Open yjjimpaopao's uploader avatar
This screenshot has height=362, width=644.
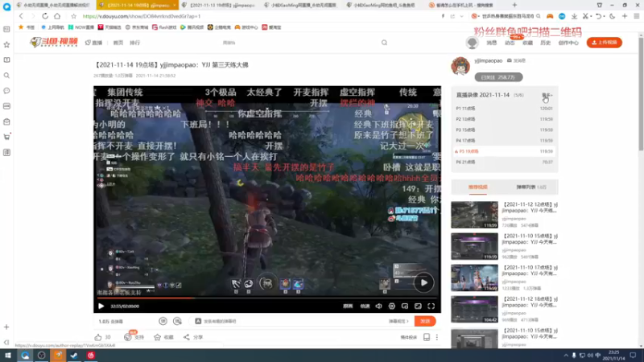[460, 66]
